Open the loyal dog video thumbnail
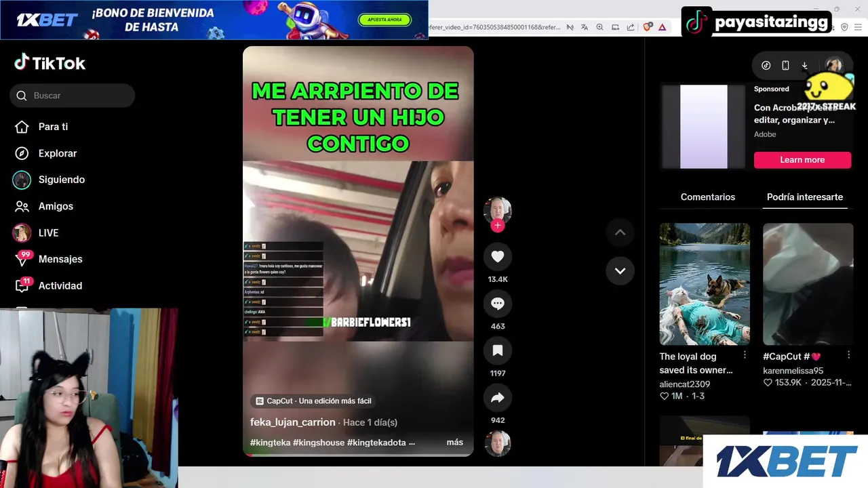 (x=705, y=284)
